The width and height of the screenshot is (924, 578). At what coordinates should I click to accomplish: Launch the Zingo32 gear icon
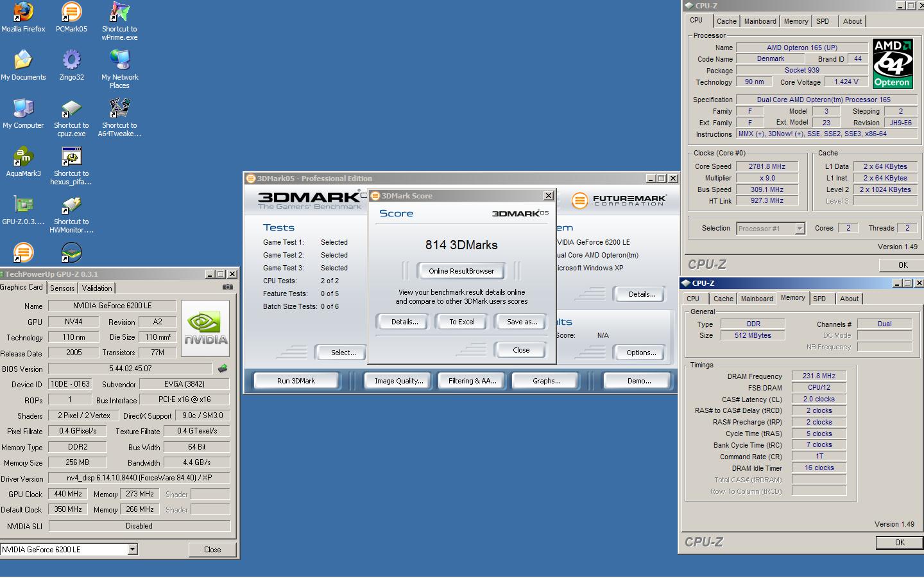point(71,60)
